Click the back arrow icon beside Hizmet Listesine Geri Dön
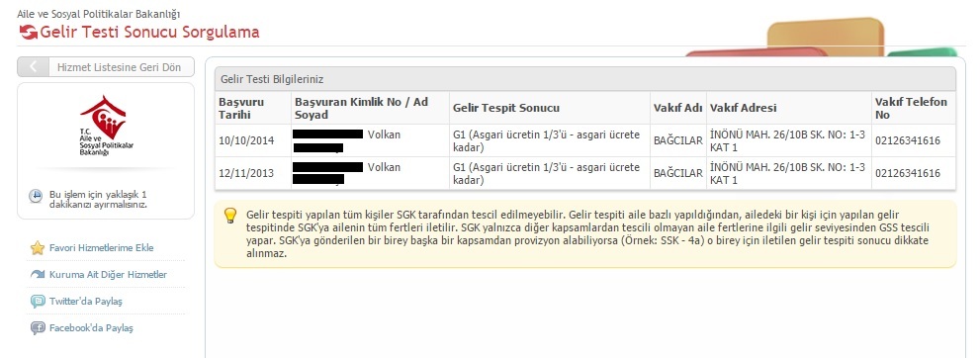 [x=33, y=67]
